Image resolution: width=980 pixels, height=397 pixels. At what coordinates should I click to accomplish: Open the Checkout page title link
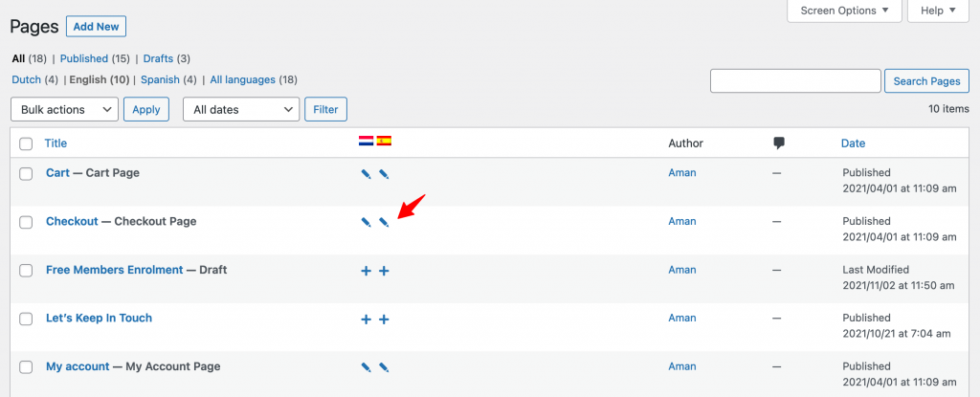click(72, 221)
